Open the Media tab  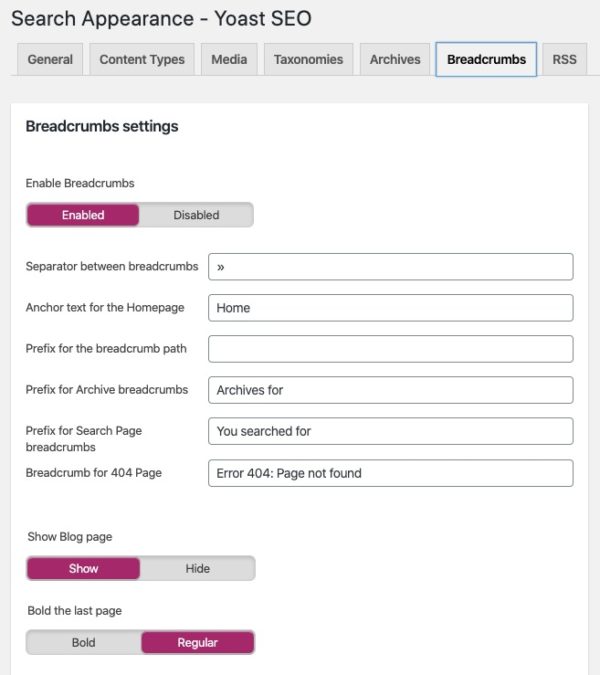pos(229,59)
